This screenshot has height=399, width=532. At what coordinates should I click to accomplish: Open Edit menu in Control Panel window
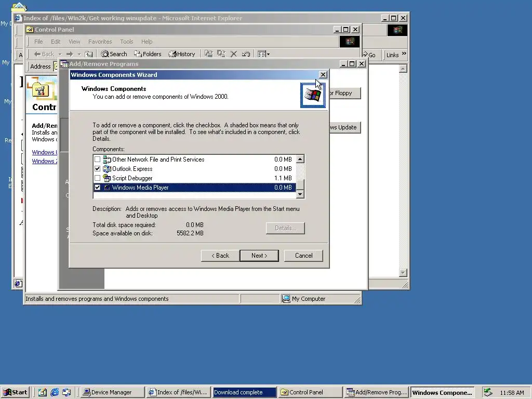click(56, 42)
